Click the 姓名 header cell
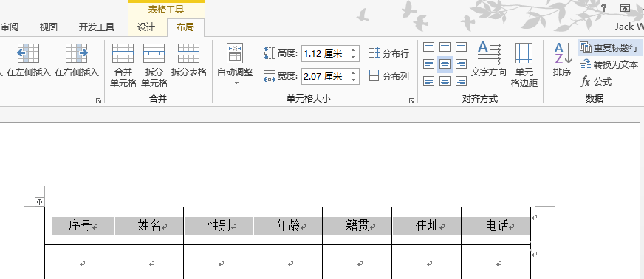The height and width of the screenshot is (279, 644). pyautogui.click(x=148, y=226)
